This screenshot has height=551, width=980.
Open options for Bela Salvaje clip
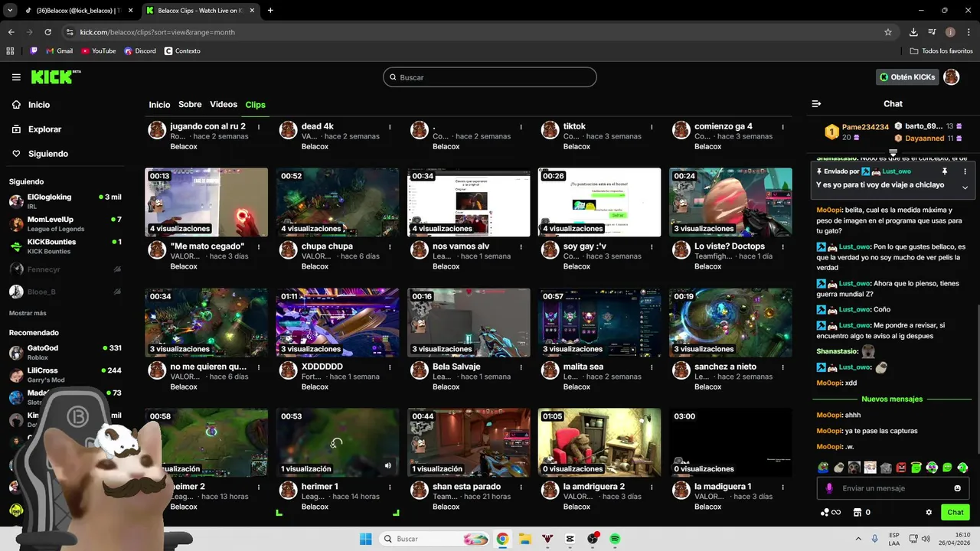point(521,367)
